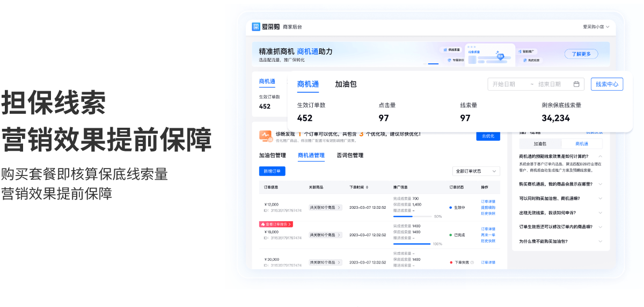
Task: Expand FAQ 订单生效后还可以修改订单内的商品嘛
Action: (x=600, y=227)
